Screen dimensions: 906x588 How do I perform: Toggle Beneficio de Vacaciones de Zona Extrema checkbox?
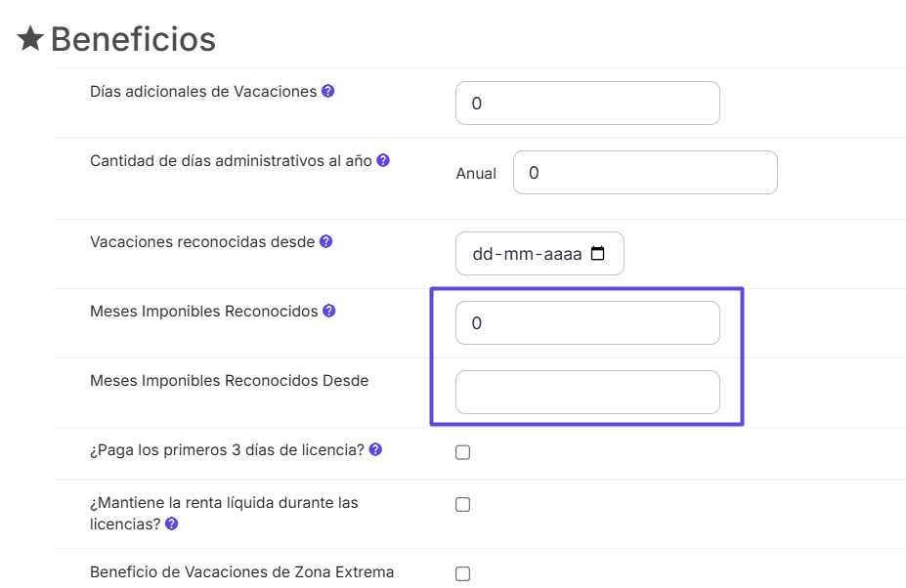click(x=463, y=573)
